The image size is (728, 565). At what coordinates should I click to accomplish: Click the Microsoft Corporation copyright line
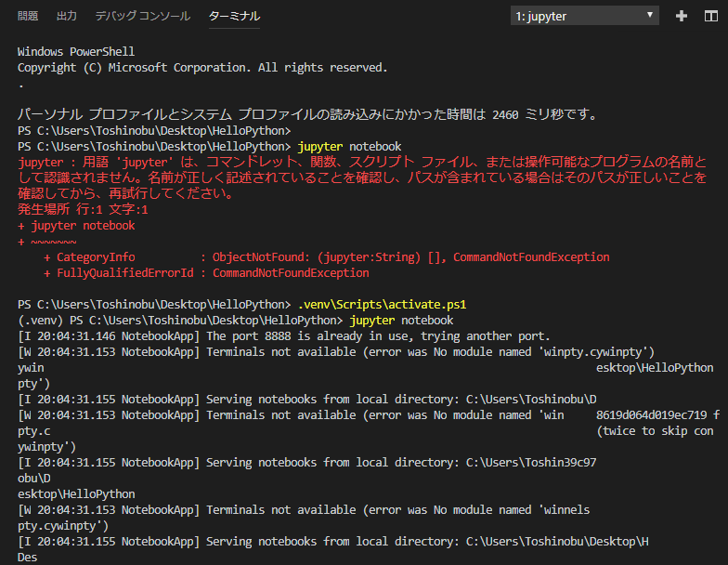tap(202, 68)
